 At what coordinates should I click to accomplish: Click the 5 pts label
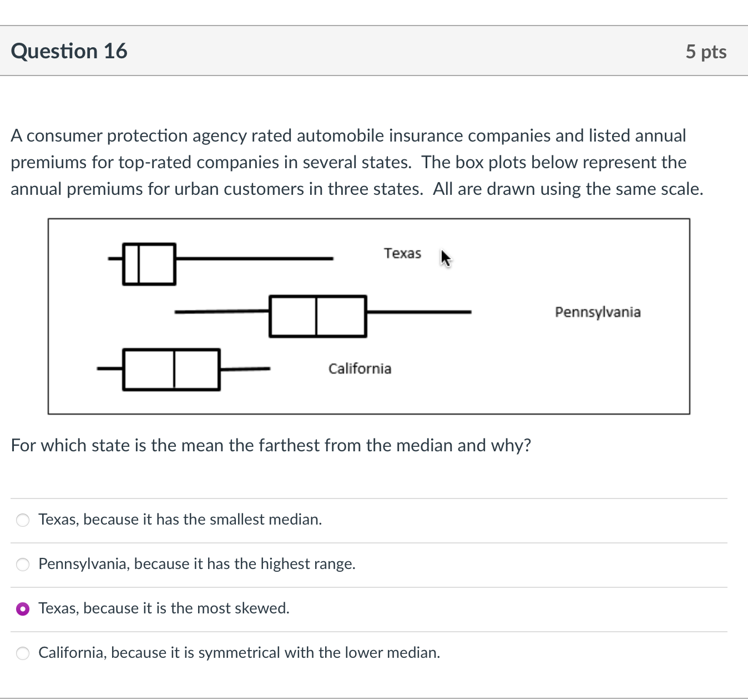[706, 51]
